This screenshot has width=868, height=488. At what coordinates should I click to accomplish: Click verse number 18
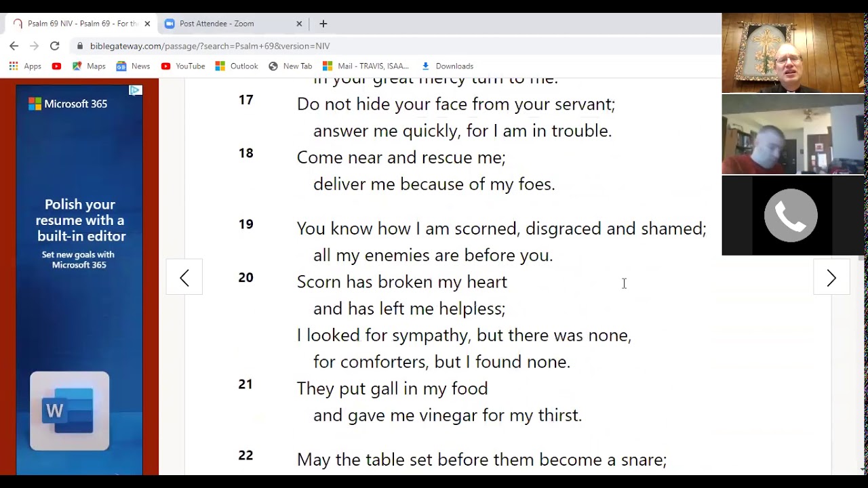245,153
